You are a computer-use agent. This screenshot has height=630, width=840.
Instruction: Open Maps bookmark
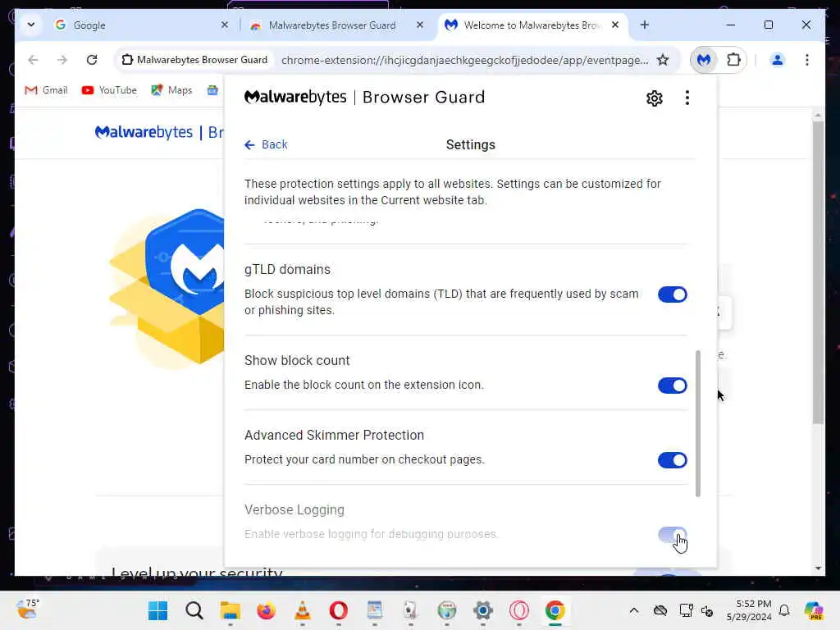pos(171,90)
